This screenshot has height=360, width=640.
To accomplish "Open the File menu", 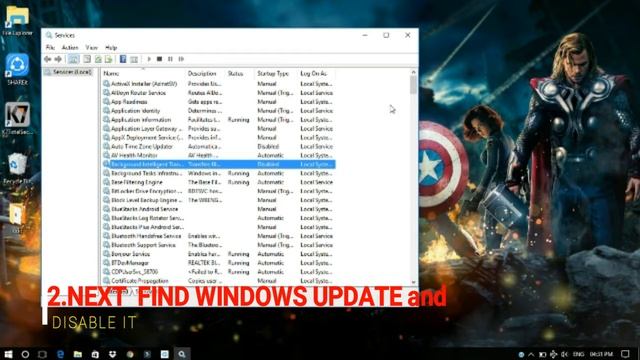I will click(x=50, y=47).
